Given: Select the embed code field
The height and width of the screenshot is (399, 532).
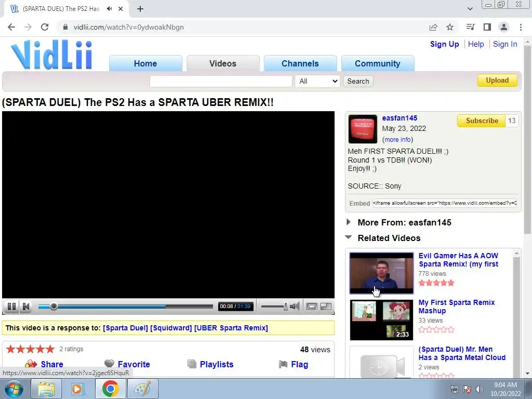Looking at the screenshot, I should (x=445, y=203).
